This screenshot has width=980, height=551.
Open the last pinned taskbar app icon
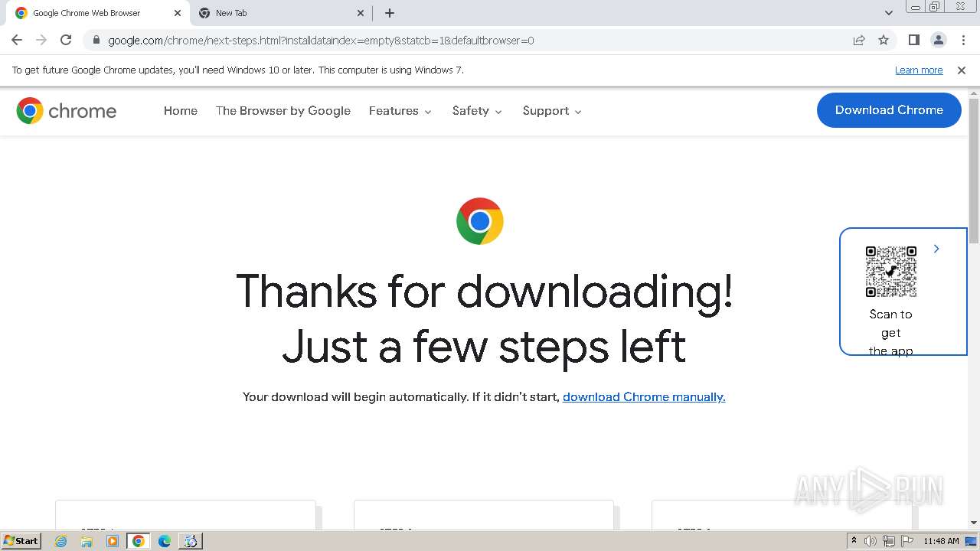tap(191, 541)
